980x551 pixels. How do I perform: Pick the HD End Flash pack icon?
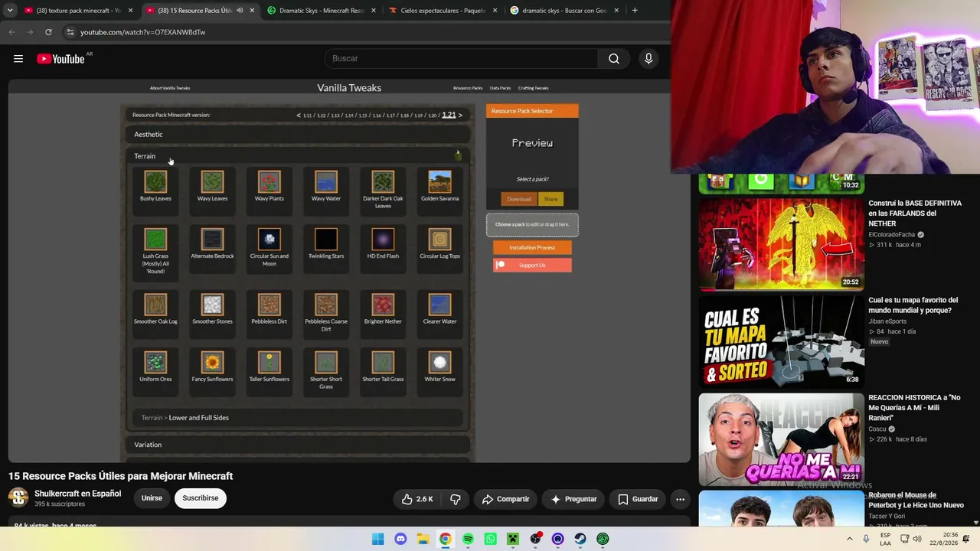tap(383, 239)
